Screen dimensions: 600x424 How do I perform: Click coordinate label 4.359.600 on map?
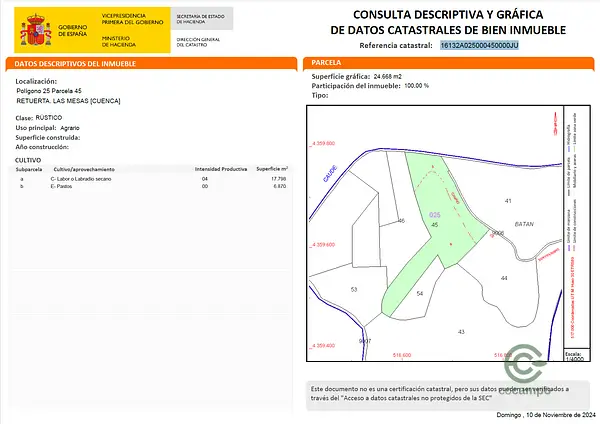pyautogui.click(x=323, y=245)
